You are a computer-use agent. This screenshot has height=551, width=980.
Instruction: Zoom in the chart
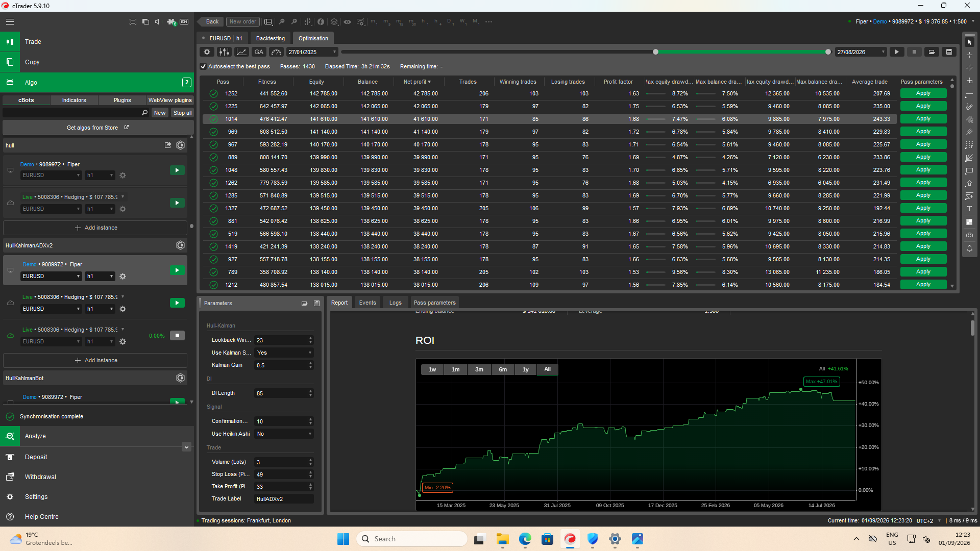[x=295, y=21]
